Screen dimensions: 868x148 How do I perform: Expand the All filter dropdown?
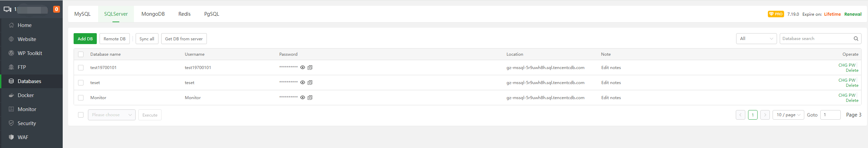tap(756, 39)
